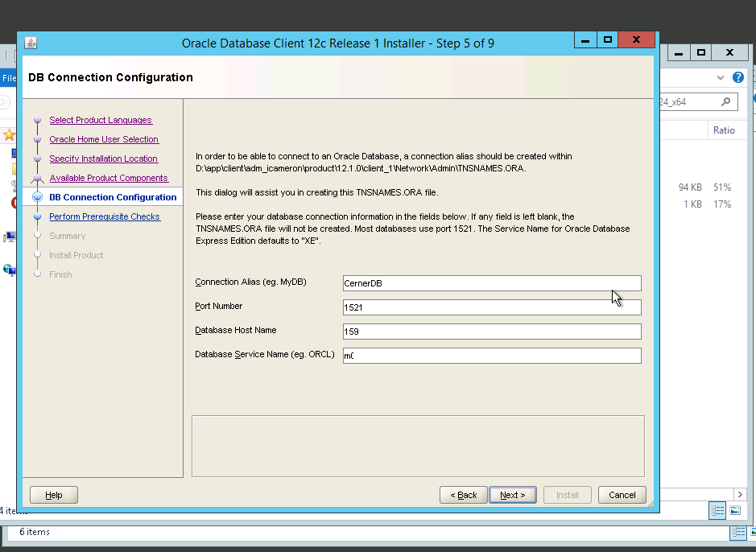This screenshot has width=756, height=552.
Task: Click the yellow star Favorites icon
Action: (8, 135)
